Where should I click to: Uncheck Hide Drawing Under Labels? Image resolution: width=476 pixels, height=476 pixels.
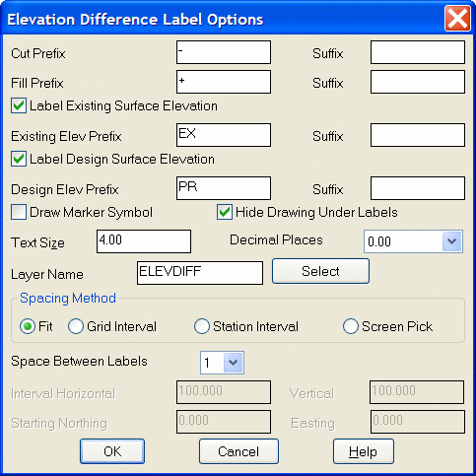225,212
